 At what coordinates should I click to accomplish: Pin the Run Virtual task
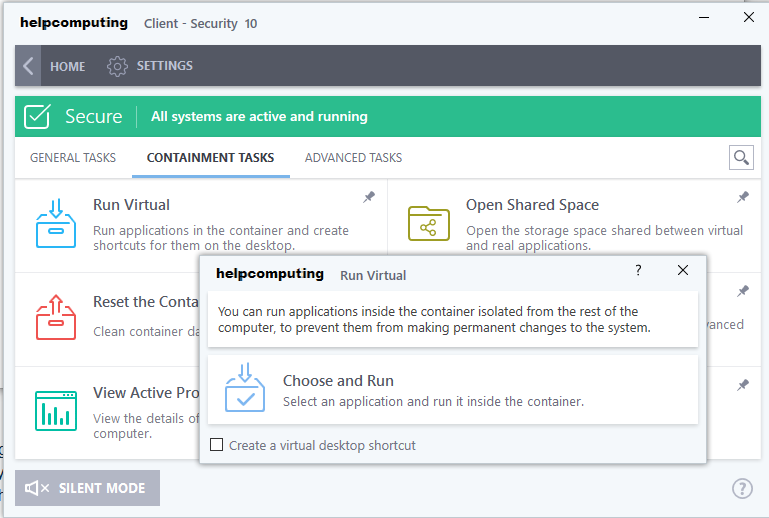pyautogui.click(x=369, y=197)
